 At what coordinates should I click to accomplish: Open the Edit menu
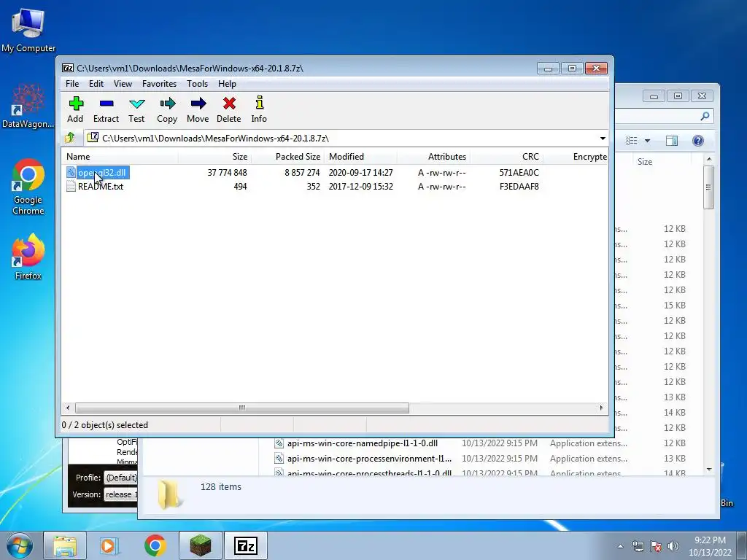click(x=96, y=84)
